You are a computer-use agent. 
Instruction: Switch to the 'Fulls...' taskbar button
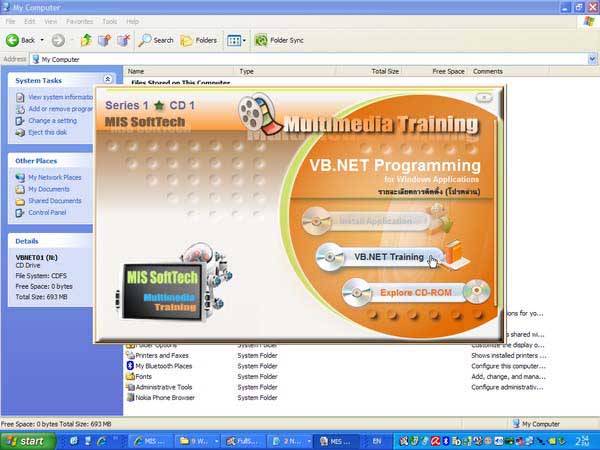[243, 441]
